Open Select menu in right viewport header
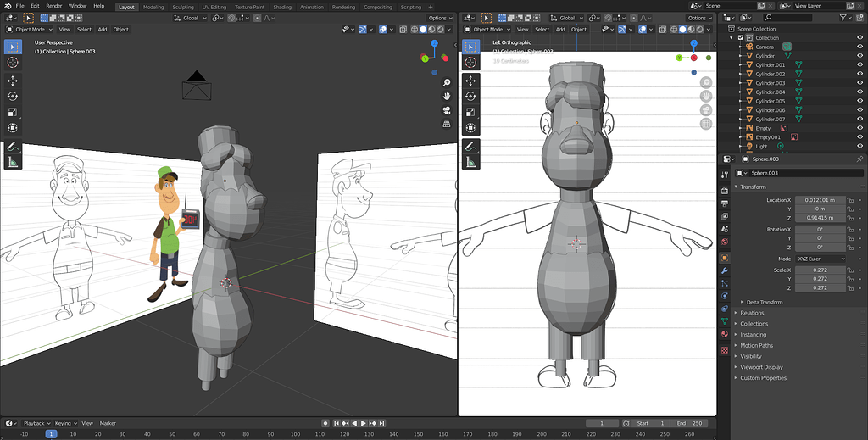 [542, 30]
